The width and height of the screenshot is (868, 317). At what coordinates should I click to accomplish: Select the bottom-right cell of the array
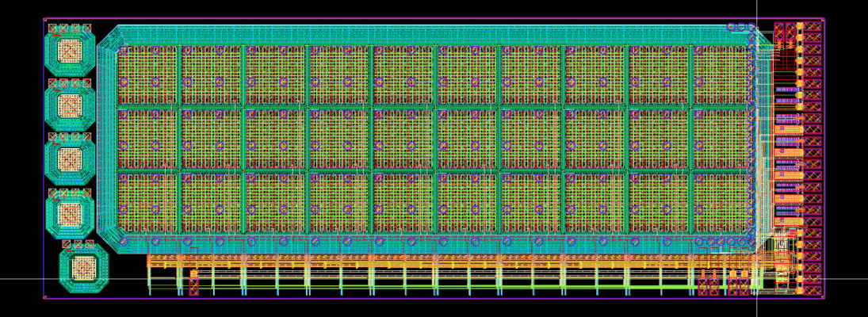[722, 203]
